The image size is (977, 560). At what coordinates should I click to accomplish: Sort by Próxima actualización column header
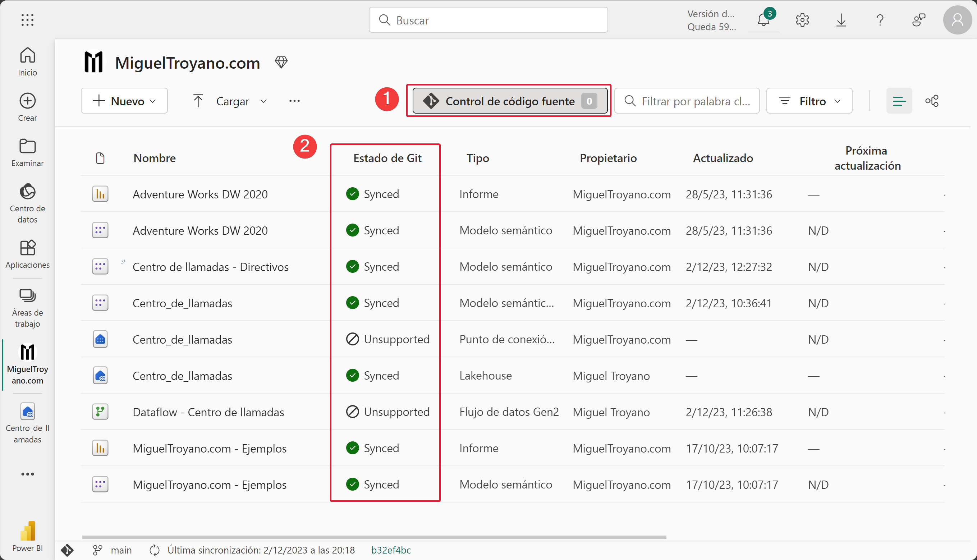pos(867,158)
